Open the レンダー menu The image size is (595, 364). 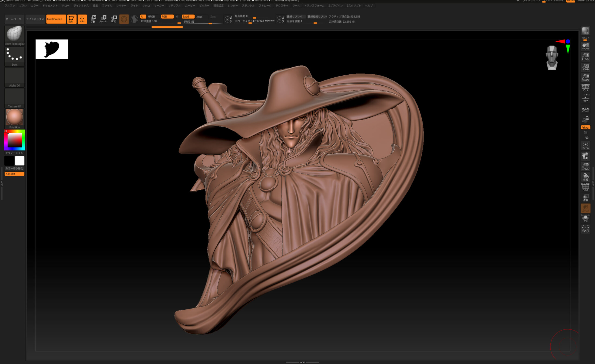pos(233,6)
